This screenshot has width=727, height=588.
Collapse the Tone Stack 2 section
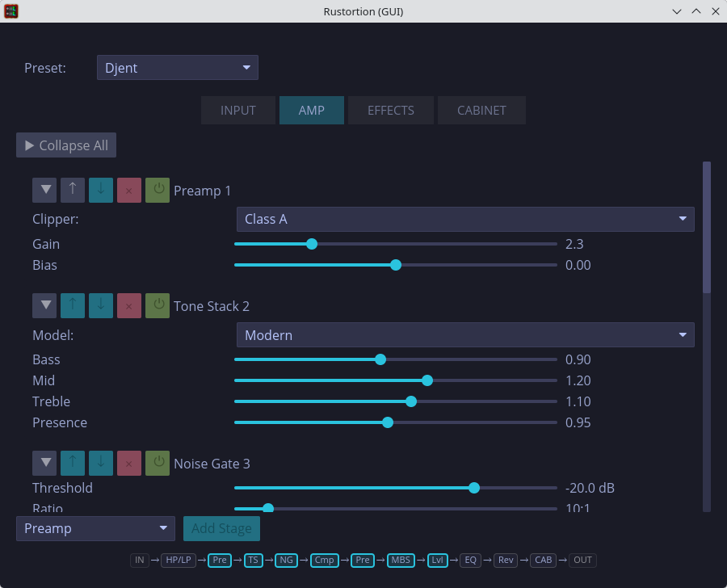pyautogui.click(x=44, y=305)
